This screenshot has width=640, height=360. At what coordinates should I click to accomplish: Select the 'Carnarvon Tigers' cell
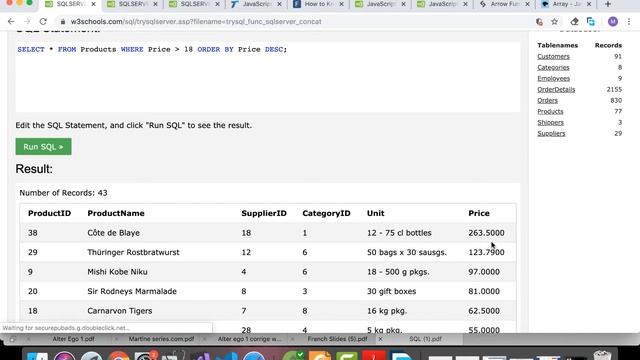click(x=120, y=311)
